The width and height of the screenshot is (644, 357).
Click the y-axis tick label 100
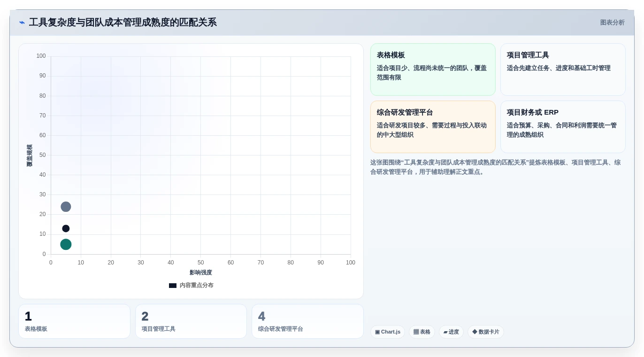(x=41, y=56)
